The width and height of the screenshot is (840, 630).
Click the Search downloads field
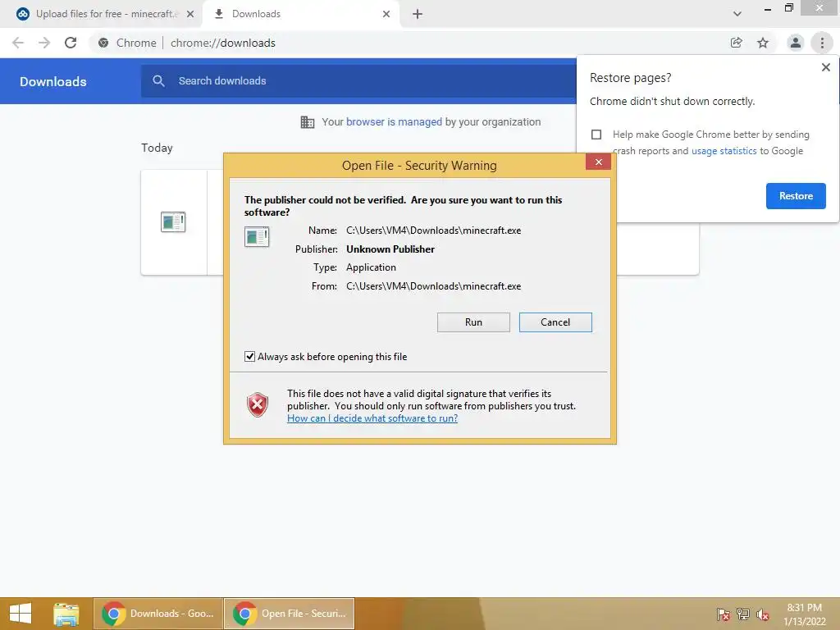[x=358, y=81]
